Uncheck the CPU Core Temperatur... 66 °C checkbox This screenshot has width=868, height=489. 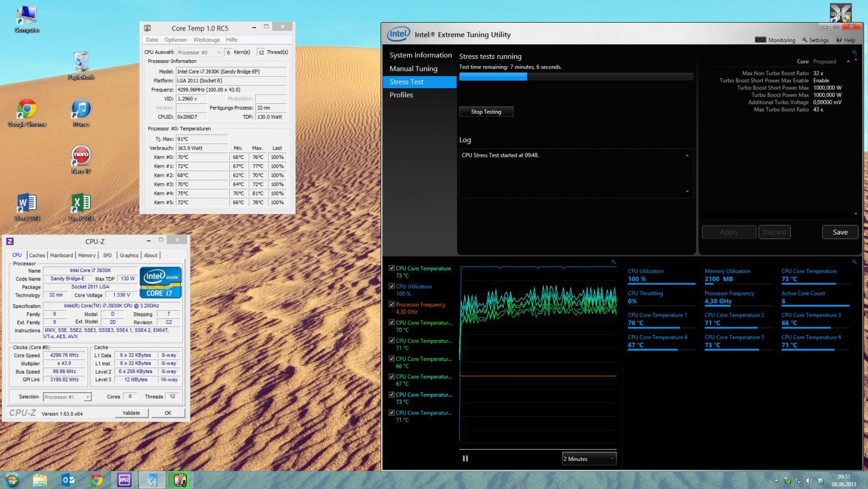pyautogui.click(x=392, y=359)
